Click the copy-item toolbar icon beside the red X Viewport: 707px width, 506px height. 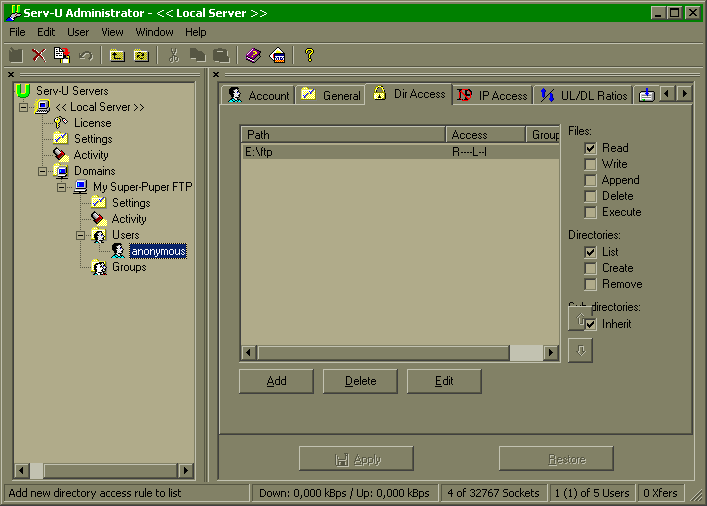pyautogui.click(x=62, y=55)
